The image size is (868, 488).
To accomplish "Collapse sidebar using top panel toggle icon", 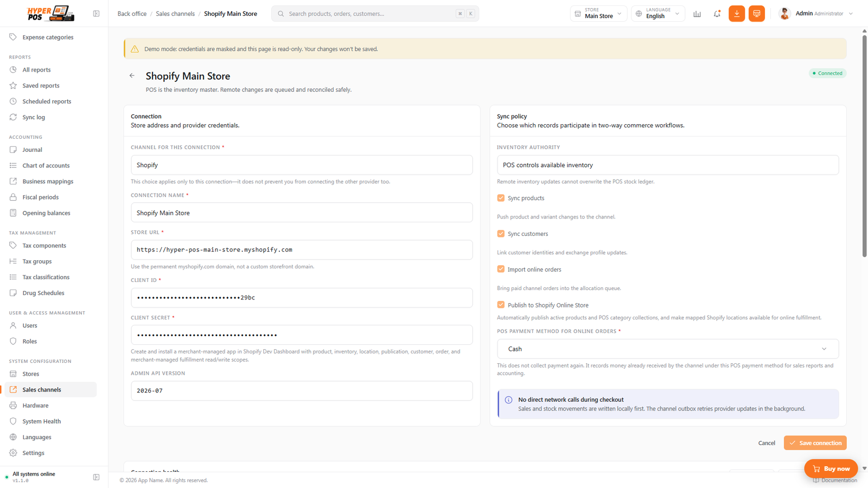I will pos(96,14).
